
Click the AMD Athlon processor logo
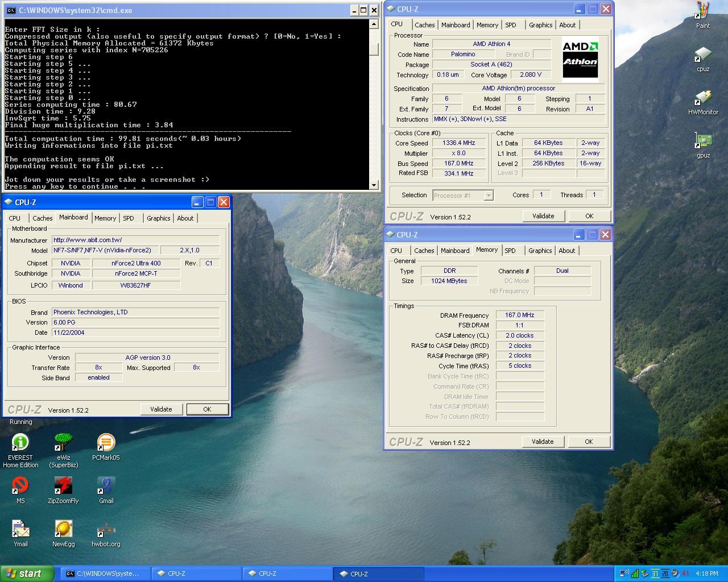pos(580,60)
